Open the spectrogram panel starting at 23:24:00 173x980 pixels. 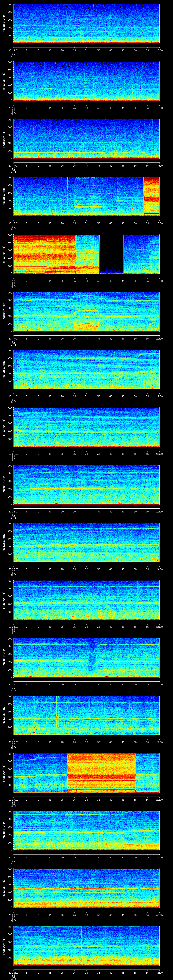point(86,600)
